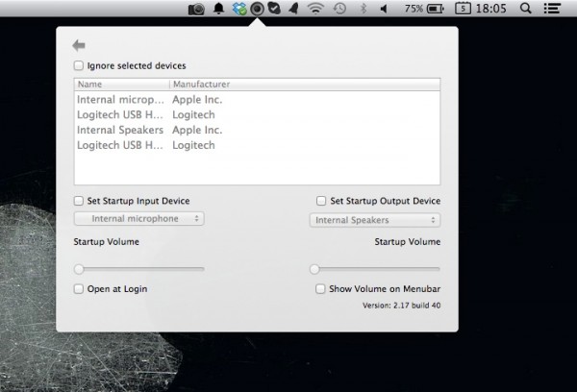Screen dimensions: 577x392
Task: Click the rocket-shaped menu bar icon
Action: pyautogui.click(x=293, y=9)
